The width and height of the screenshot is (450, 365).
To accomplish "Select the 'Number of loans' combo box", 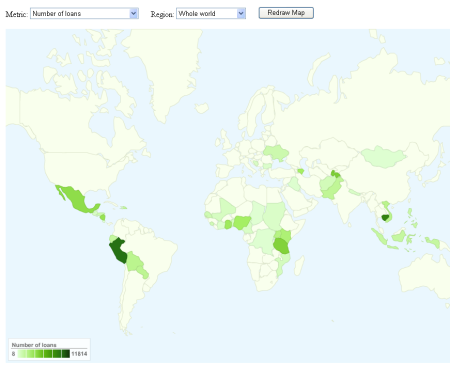I will 84,14.
